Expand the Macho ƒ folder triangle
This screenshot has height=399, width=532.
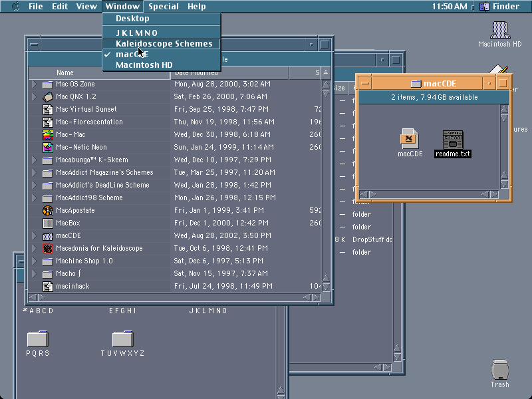[x=35, y=273]
